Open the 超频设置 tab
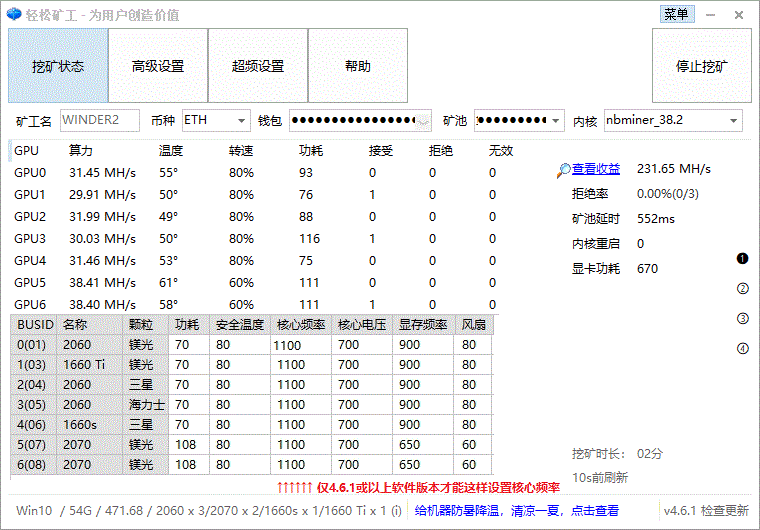The height and width of the screenshot is (530, 760). tap(258, 66)
